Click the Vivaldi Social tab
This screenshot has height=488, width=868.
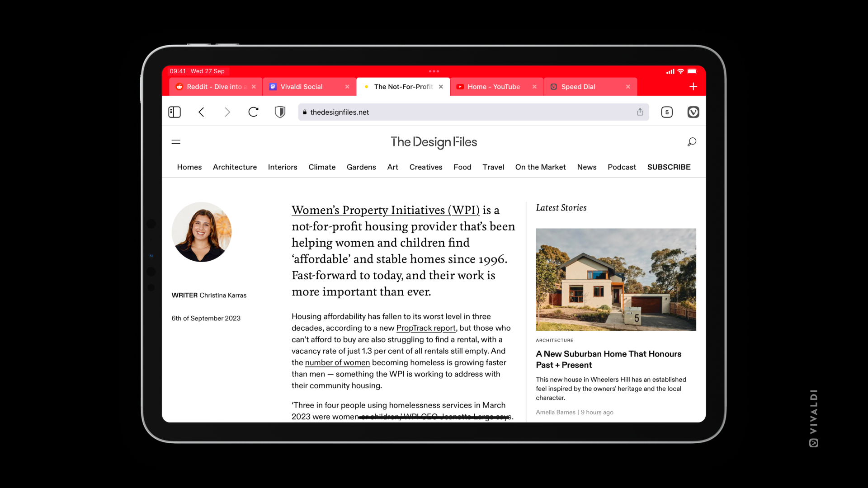301,86
